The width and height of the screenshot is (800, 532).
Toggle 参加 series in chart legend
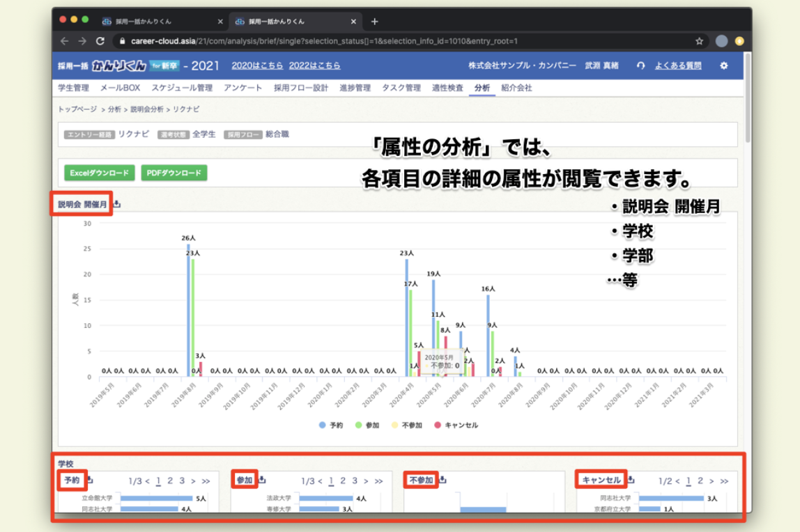point(367,425)
